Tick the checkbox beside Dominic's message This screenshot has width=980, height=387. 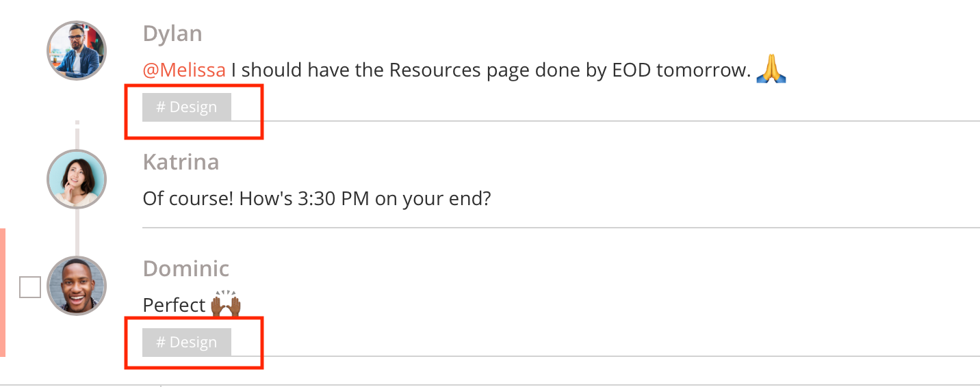click(x=30, y=287)
